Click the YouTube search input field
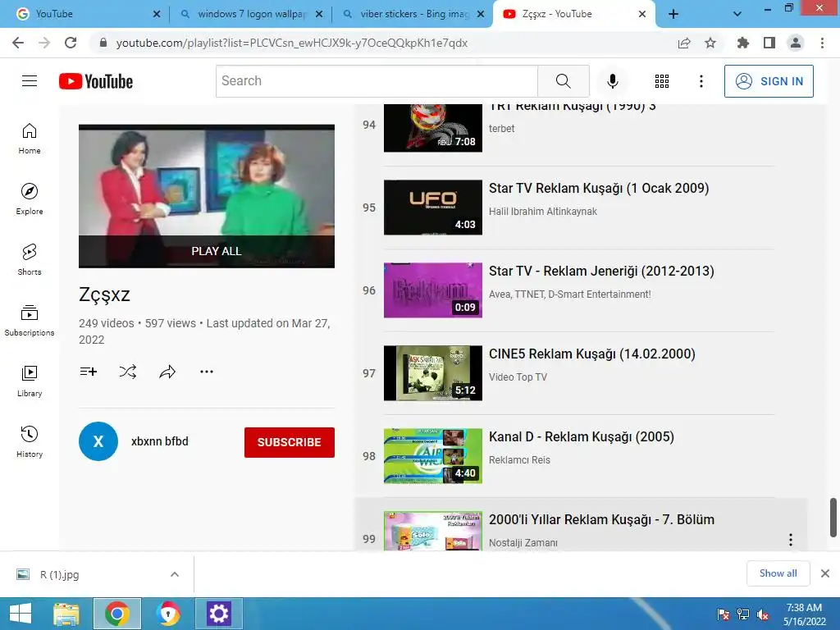This screenshot has height=630, width=840. click(377, 81)
